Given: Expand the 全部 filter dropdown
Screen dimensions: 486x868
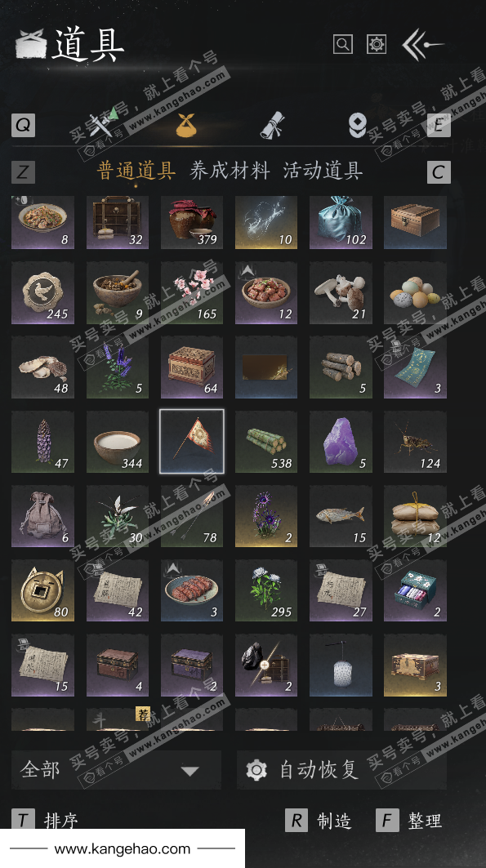Looking at the screenshot, I should 116,769.
